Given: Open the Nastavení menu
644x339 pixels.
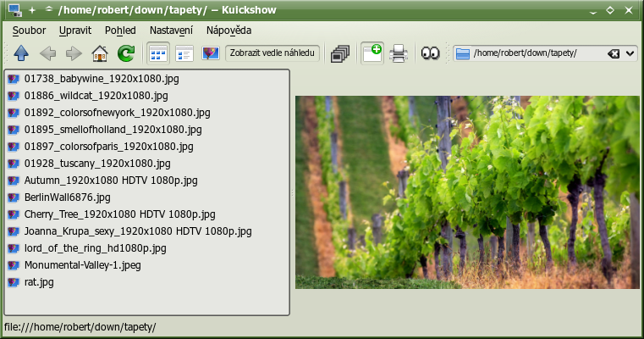Looking at the screenshot, I should tap(171, 31).
